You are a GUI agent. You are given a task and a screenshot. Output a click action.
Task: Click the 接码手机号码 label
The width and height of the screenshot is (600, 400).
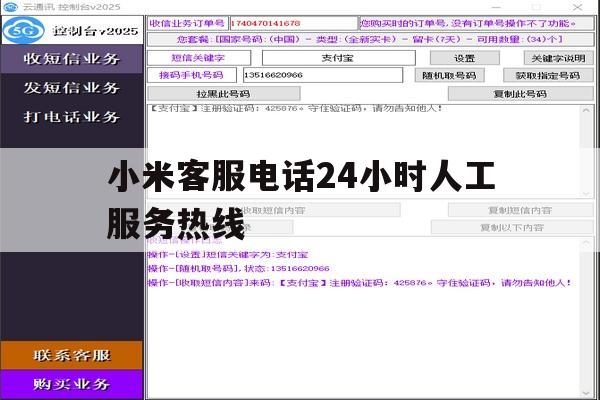point(192,75)
